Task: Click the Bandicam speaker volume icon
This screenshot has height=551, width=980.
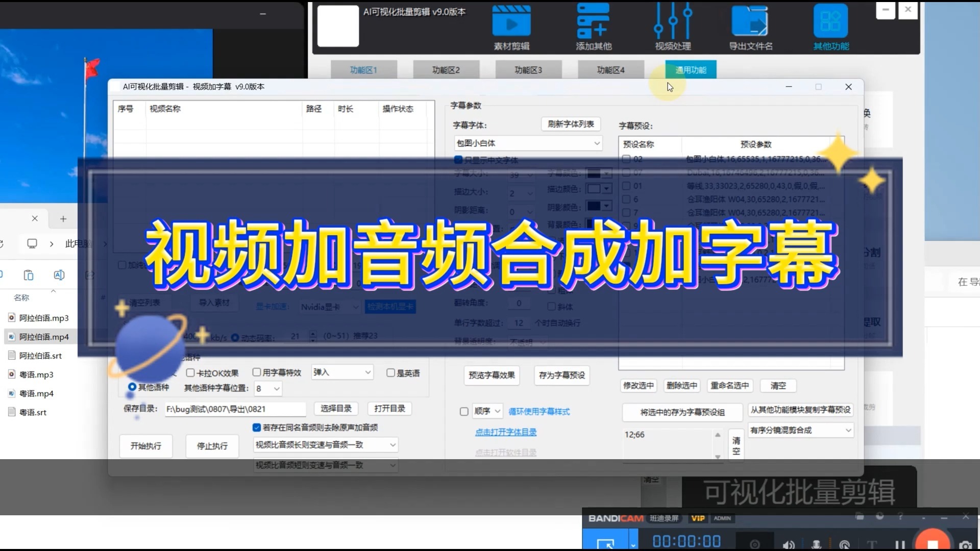Action: (789, 545)
